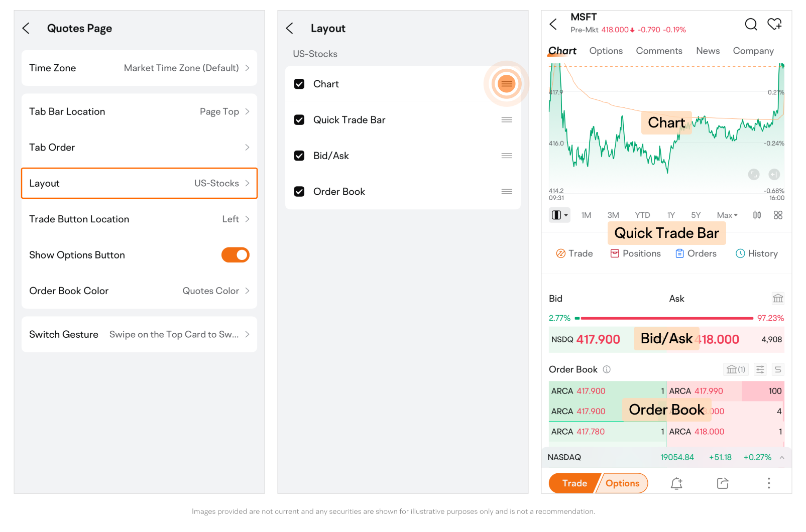806x532 pixels.
Task: Open the search magnifier icon for MSFT
Action: point(751,24)
